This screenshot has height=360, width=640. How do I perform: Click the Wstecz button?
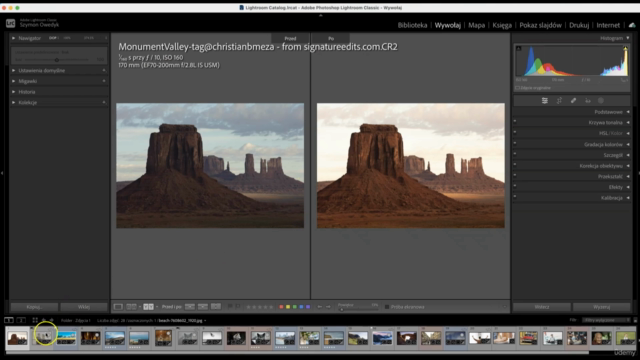(x=542, y=307)
